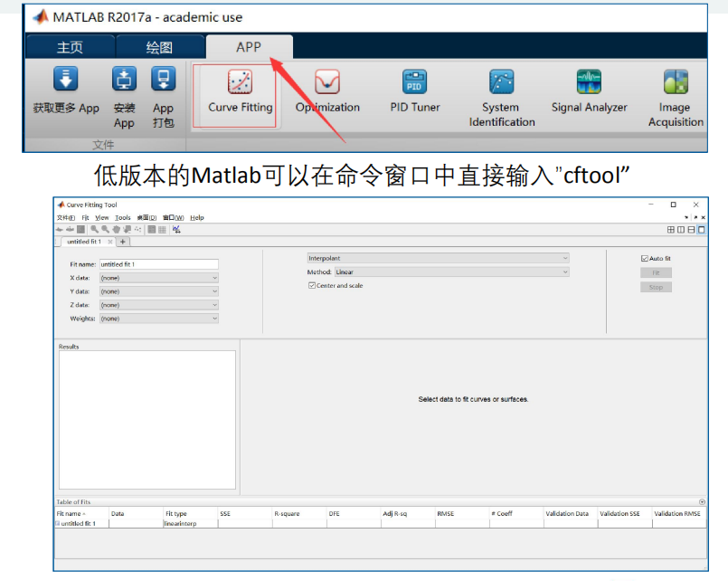Image resolution: width=728 pixels, height=581 pixels.
Task: Toggle Center and scale checkbox
Action: [312, 285]
